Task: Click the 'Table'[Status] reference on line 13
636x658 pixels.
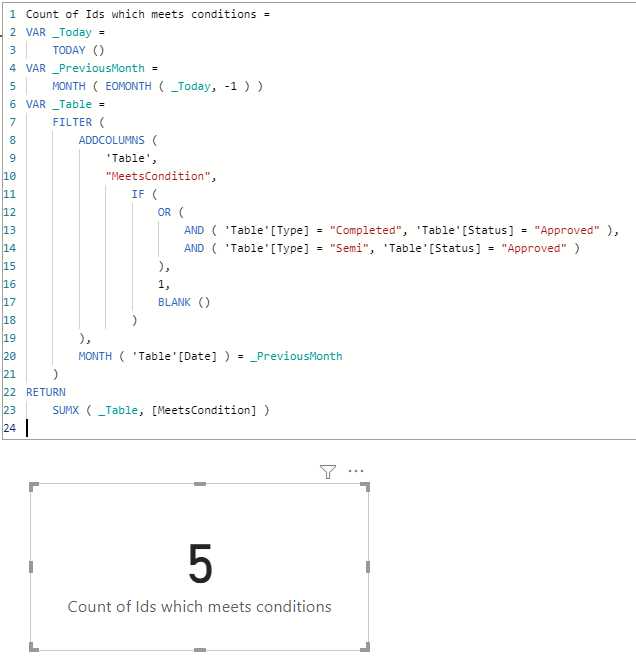Action: tap(464, 230)
